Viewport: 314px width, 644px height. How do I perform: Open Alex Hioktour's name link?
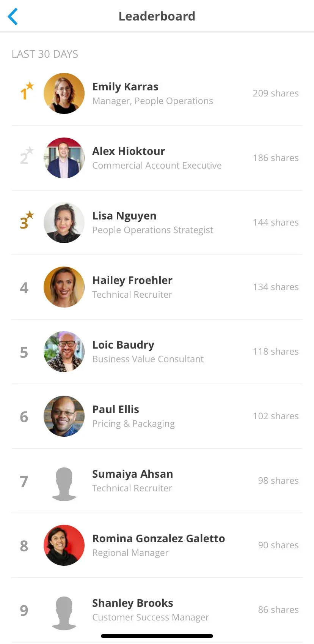tap(129, 151)
